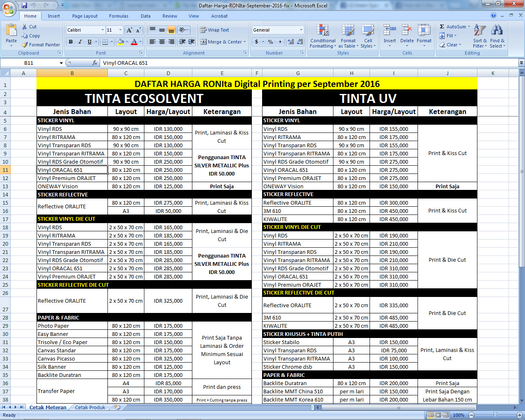The image size is (525, 420).
Task: Open the Merge & Center dropdown arrow
Action: click(245, 42)
